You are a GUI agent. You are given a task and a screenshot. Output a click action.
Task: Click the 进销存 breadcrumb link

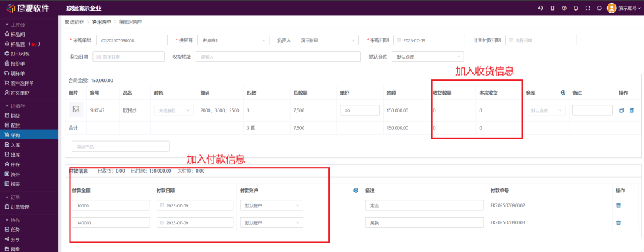point(76,21)
